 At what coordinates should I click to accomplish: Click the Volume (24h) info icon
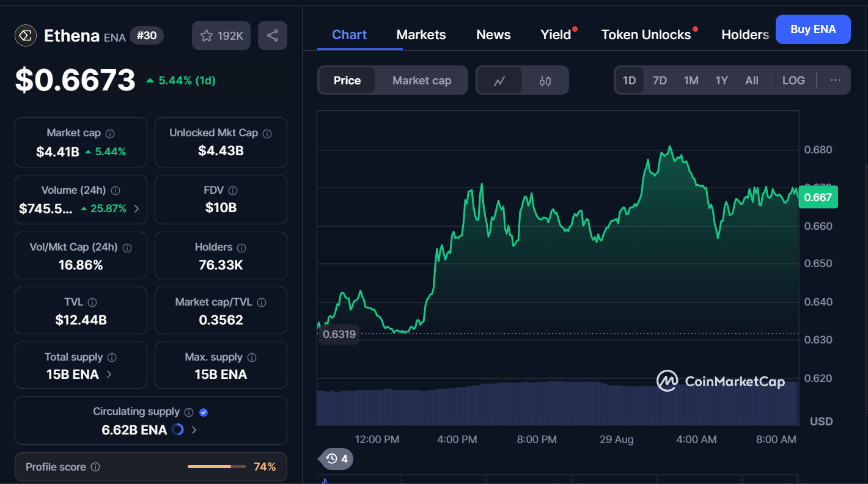116,191
